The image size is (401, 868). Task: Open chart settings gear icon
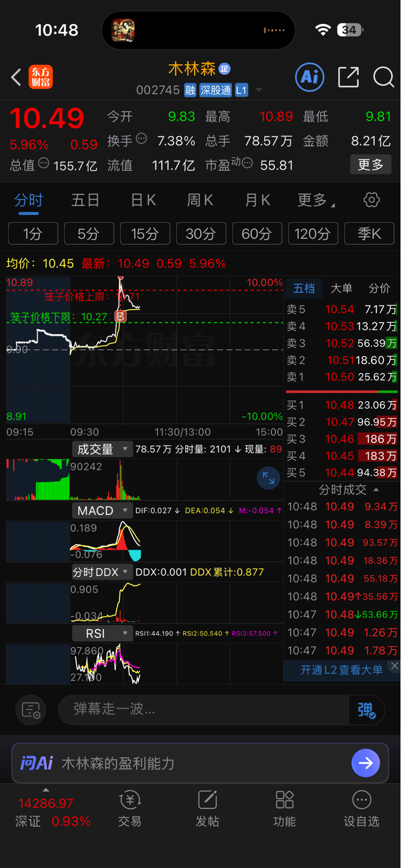point(371,200)
